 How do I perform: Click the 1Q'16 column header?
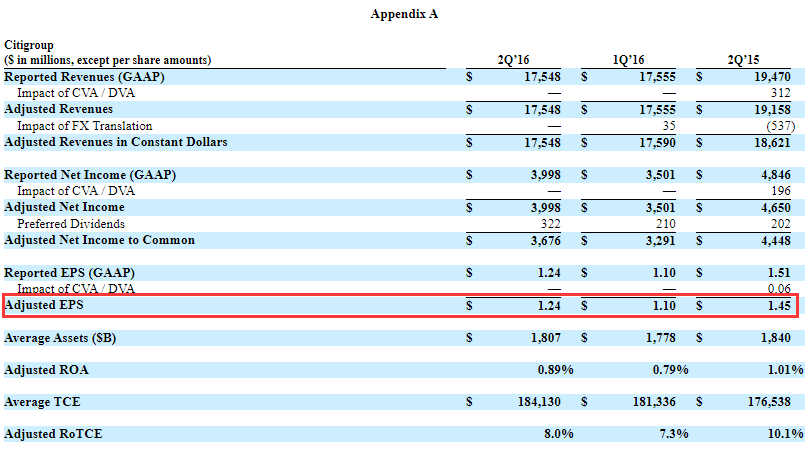tap(628, 60)
